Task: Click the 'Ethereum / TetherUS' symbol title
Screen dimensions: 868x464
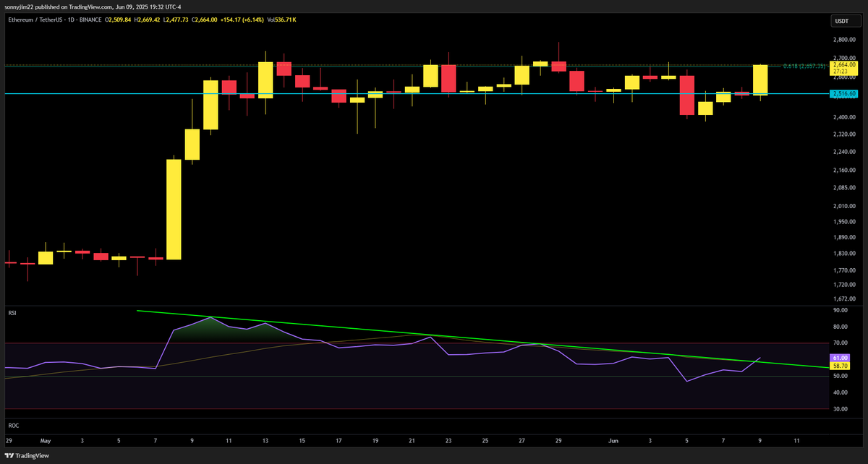Action: click(x=35, y=20)
